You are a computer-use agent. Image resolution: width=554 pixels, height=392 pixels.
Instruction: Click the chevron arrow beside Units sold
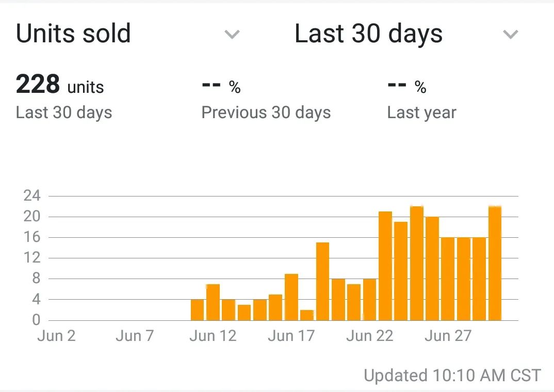[x=232, y=35]
